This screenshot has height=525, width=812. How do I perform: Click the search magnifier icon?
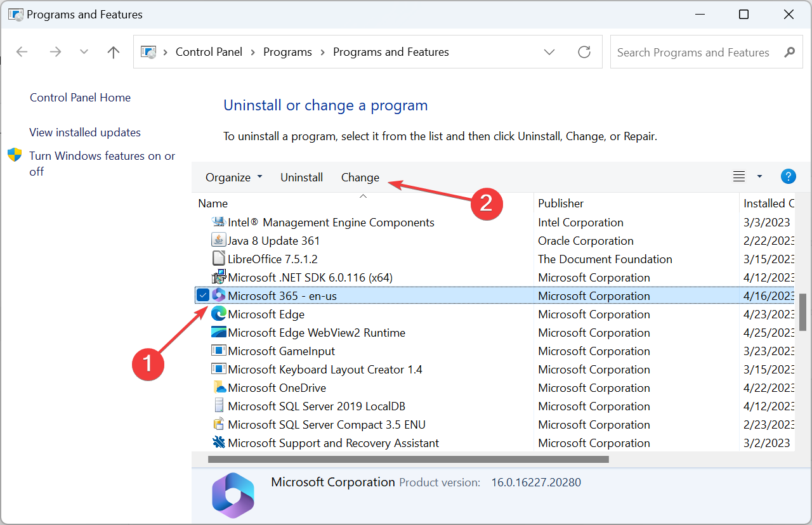pos(790,52)
